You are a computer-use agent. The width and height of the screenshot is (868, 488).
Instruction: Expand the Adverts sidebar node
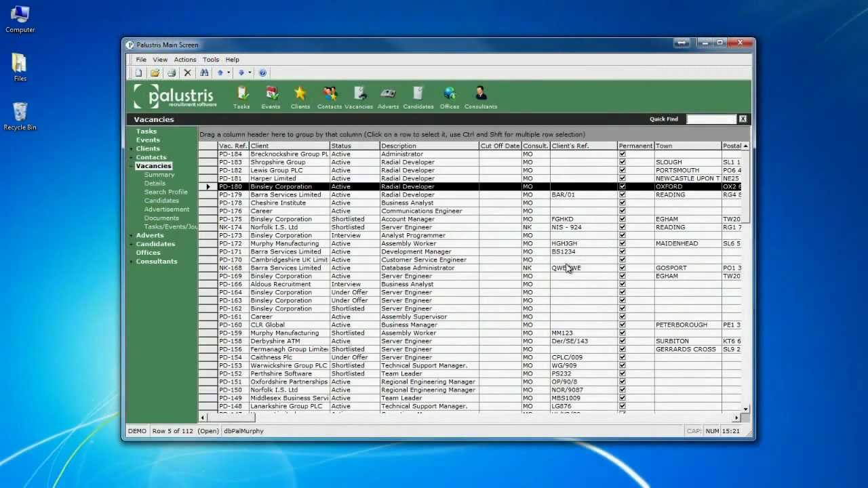[132, 235]
